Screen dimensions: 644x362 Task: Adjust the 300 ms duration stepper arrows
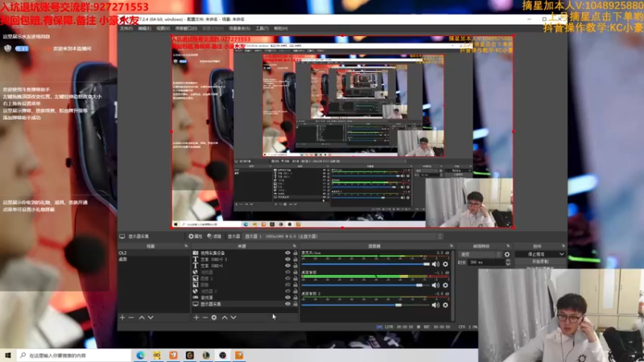[508, 262]
